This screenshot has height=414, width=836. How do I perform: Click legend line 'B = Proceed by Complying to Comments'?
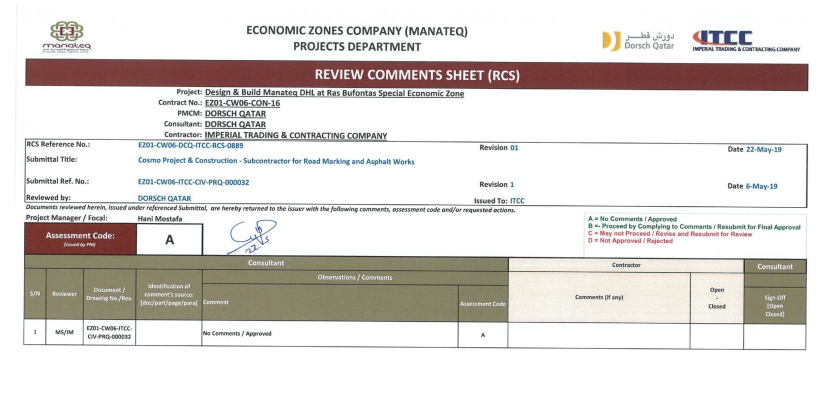(x=694, y=227)
